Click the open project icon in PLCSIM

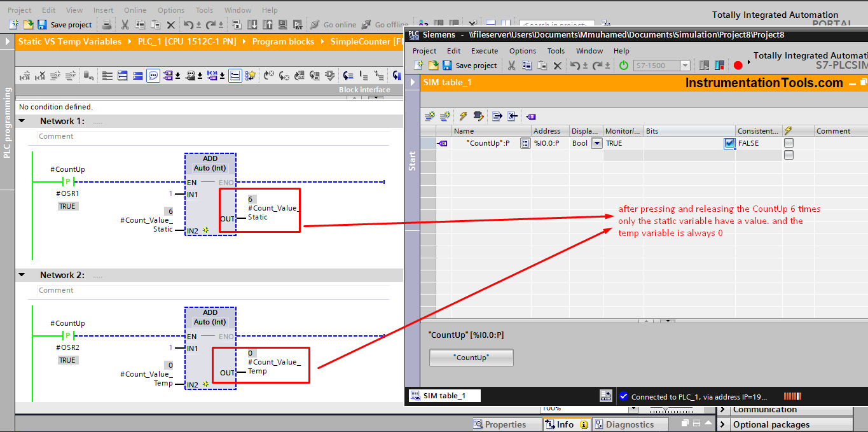[x=433, y=66]
